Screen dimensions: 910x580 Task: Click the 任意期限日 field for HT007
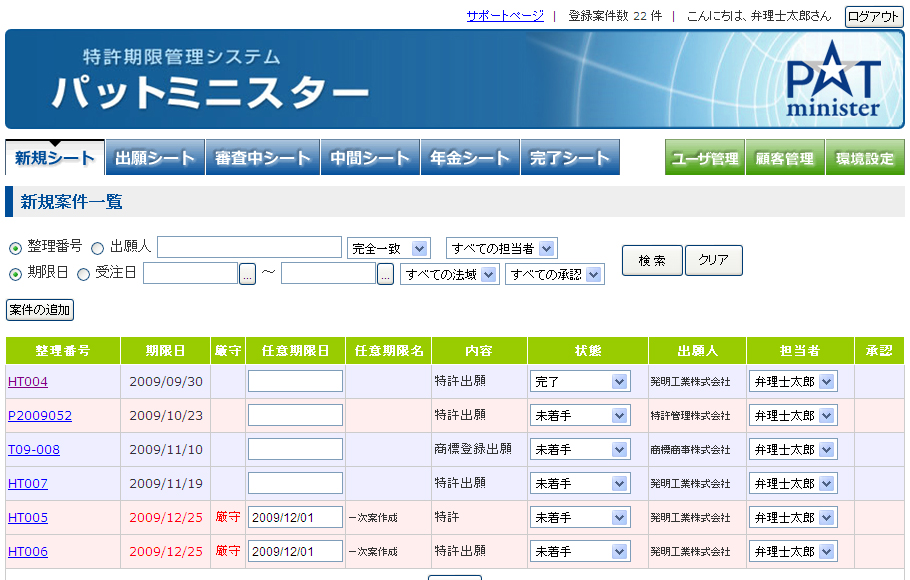295,483
